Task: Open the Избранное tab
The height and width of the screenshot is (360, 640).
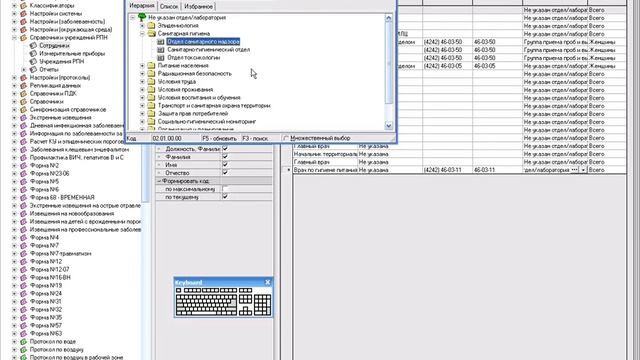Action: click(198, 7)
